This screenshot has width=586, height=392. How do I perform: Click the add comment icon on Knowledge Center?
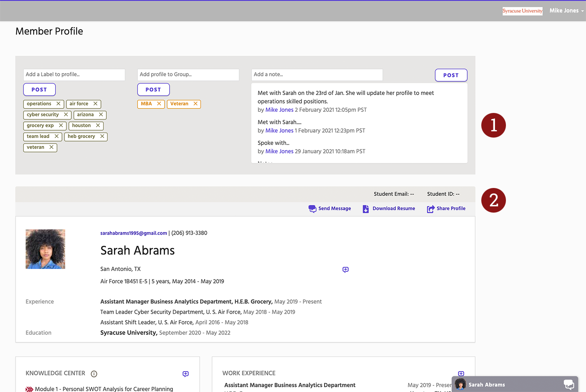click(x=185, y=374)
